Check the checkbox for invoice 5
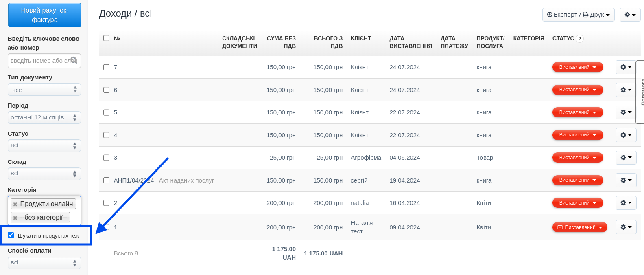 [107, 112]
